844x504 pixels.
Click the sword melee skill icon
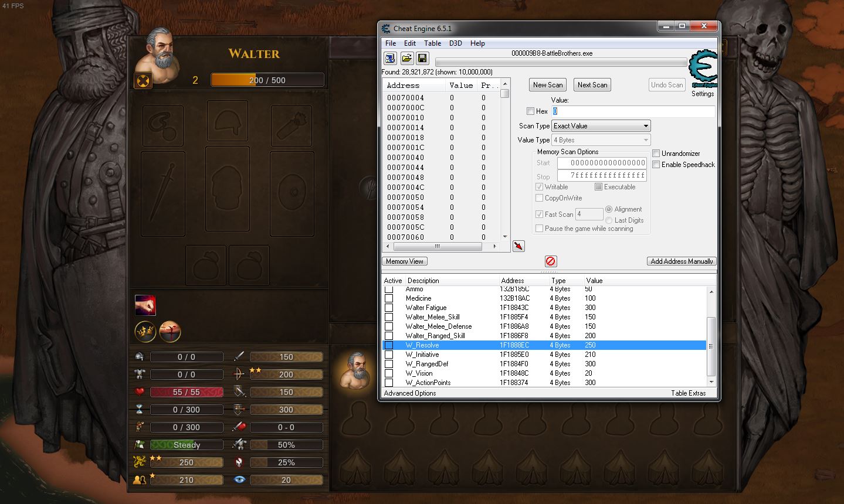pyautogui.click(x=239, y=356)
